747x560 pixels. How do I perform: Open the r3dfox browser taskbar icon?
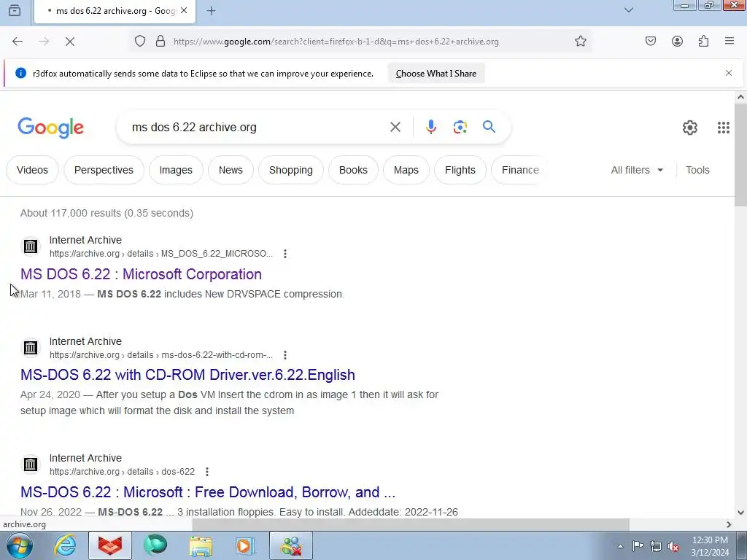[110, 545]
